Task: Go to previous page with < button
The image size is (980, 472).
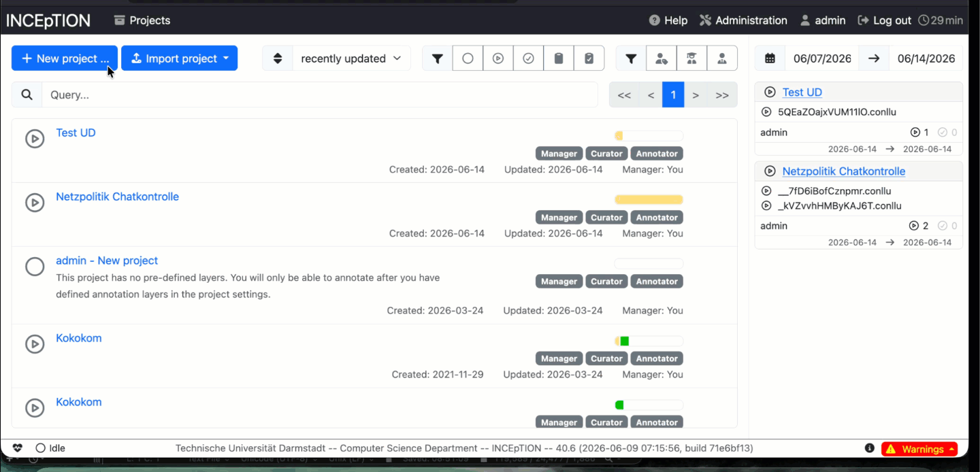Action: 651,95
